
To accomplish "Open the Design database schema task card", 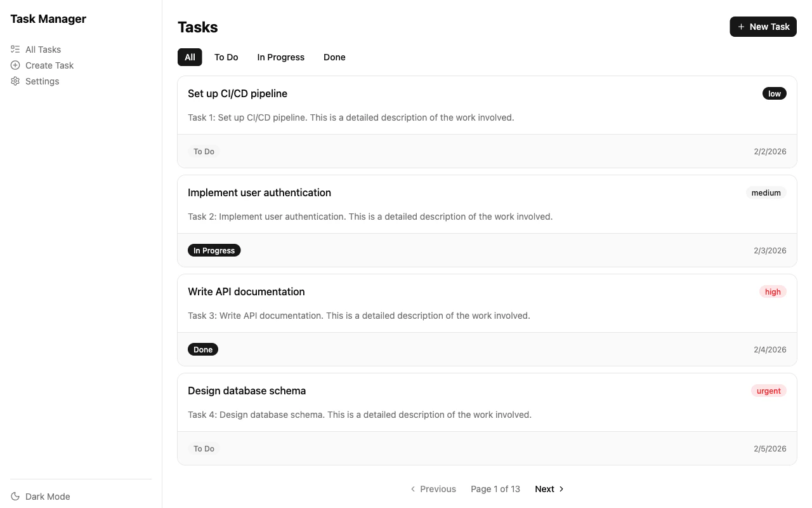I will click(247, 391).
